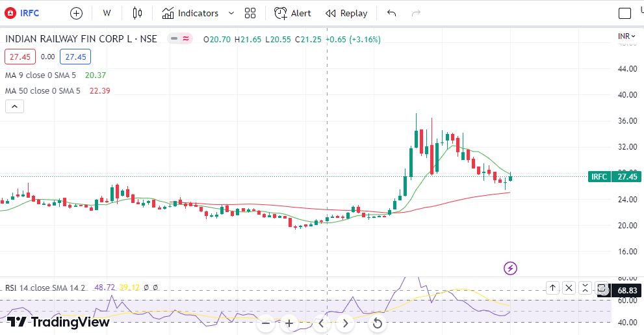Click the 68.83 RSI axis value label
Screen dimensions: 644x335
[x=626, y=291]
